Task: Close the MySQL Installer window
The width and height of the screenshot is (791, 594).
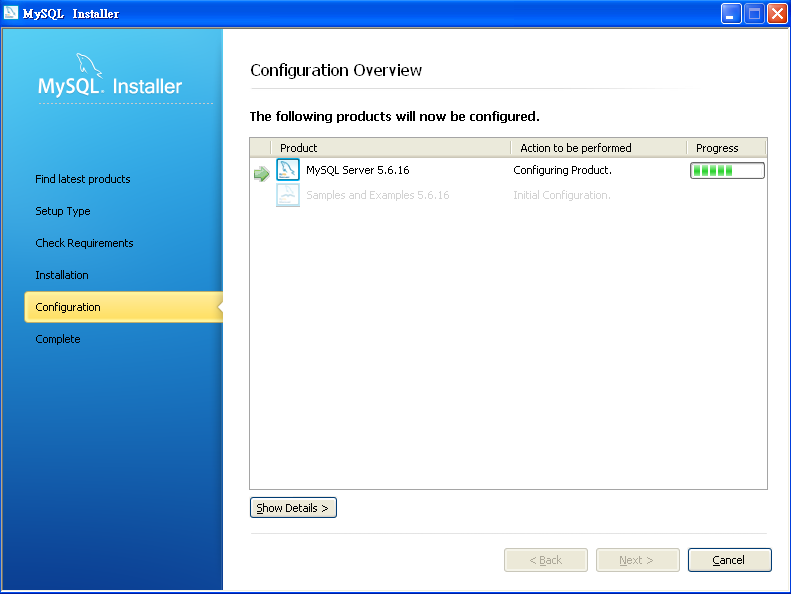Action: (777, 14)
